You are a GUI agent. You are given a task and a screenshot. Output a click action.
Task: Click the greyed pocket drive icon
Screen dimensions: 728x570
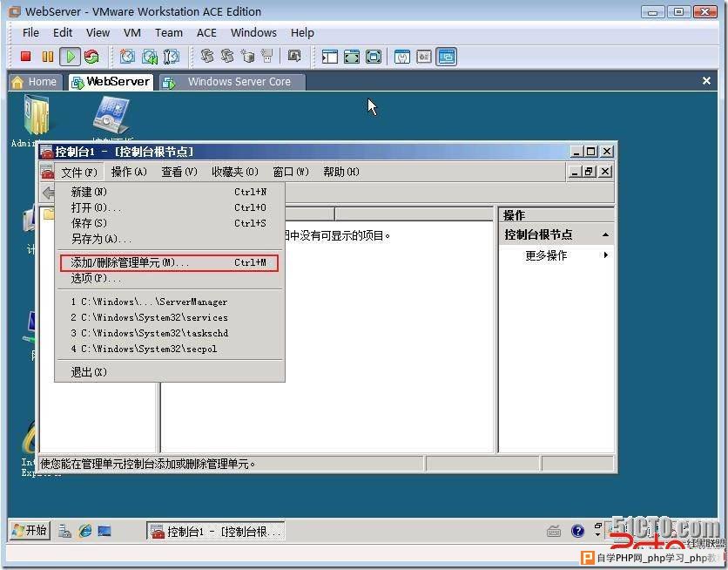click(x=267, y=57)
